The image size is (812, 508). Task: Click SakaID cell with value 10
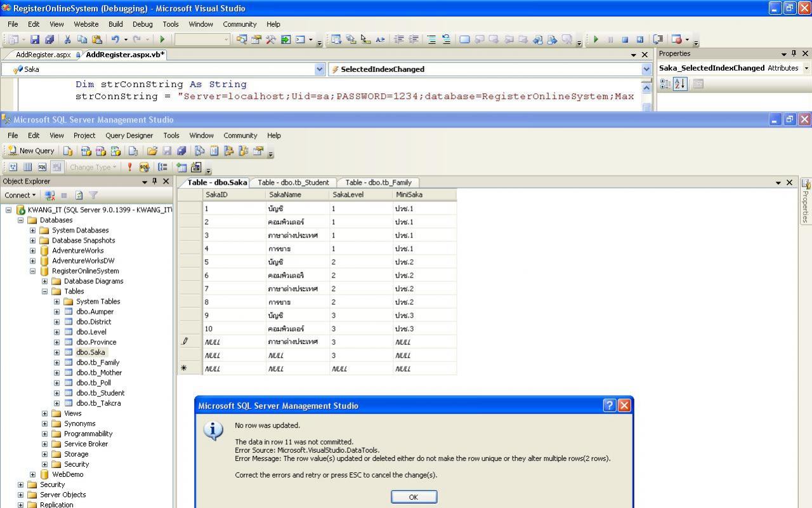click(x=234, y=328)
